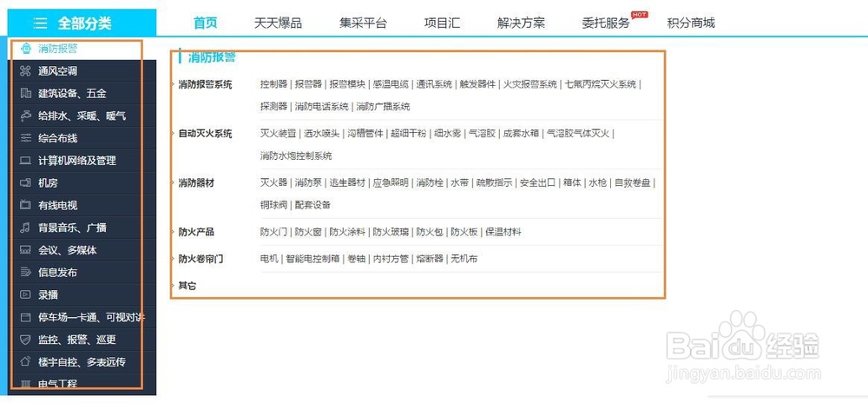Screen dimensions: 868x403
Task: Click the 安全出口 link
Action: (537, 183)
